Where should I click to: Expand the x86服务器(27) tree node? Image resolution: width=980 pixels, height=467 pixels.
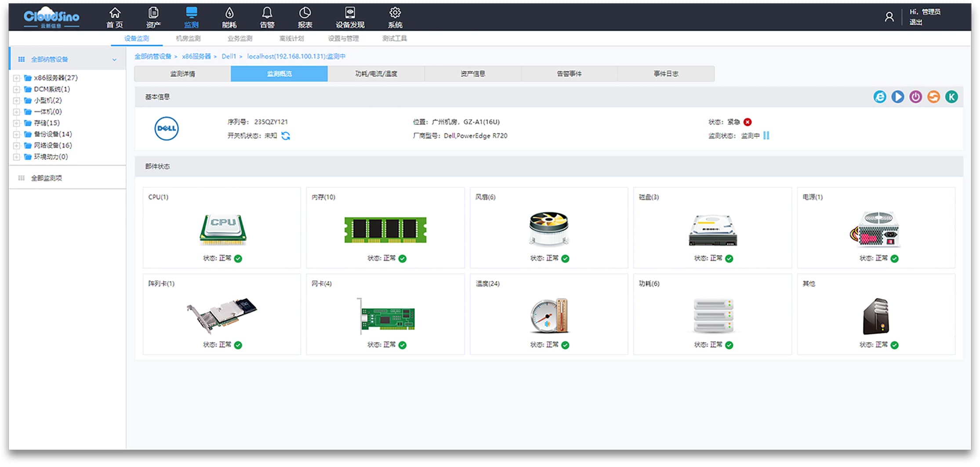[17, 78]
